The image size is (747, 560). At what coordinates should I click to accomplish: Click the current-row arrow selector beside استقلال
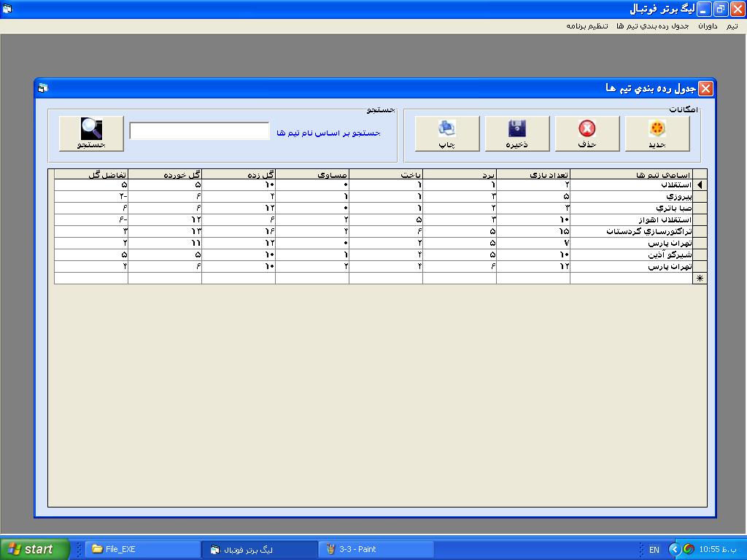point(700,185)
